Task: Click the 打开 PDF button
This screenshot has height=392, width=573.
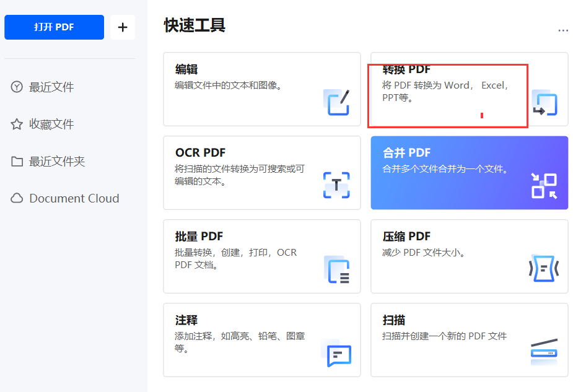Action: tap(54, 27)
